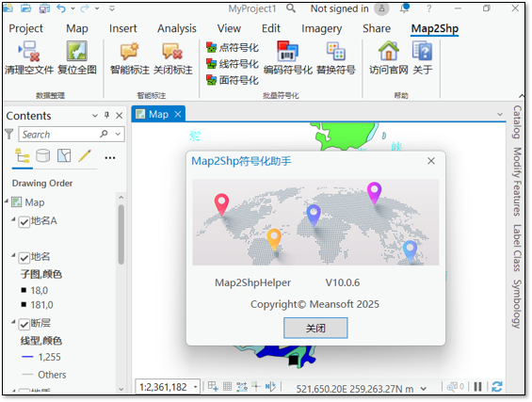The image size is (532, 402).
Task: Switch to the Analysis ribbon tab
Action: coord(177,28)
